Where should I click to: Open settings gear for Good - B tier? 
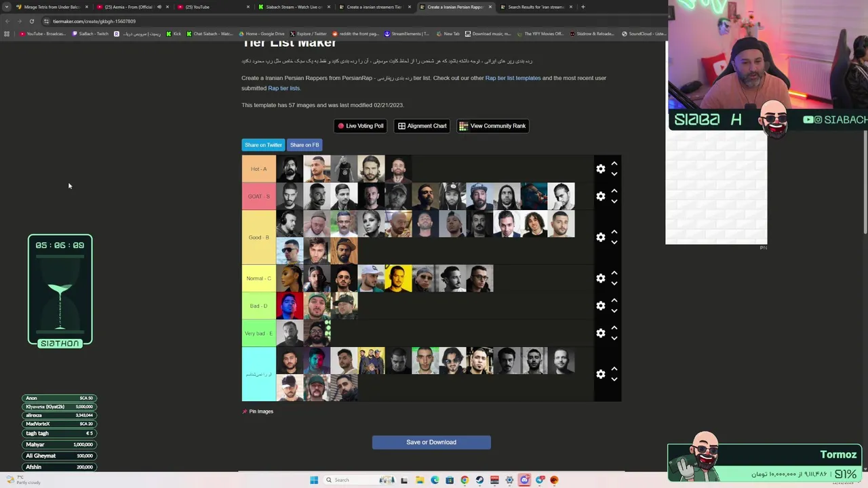600,237
